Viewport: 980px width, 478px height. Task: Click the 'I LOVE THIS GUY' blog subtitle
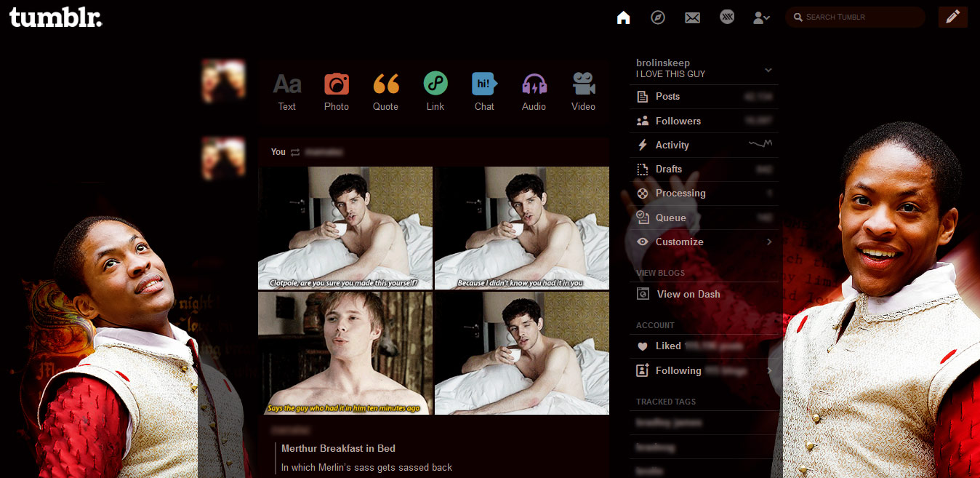[x=671, y=74]
